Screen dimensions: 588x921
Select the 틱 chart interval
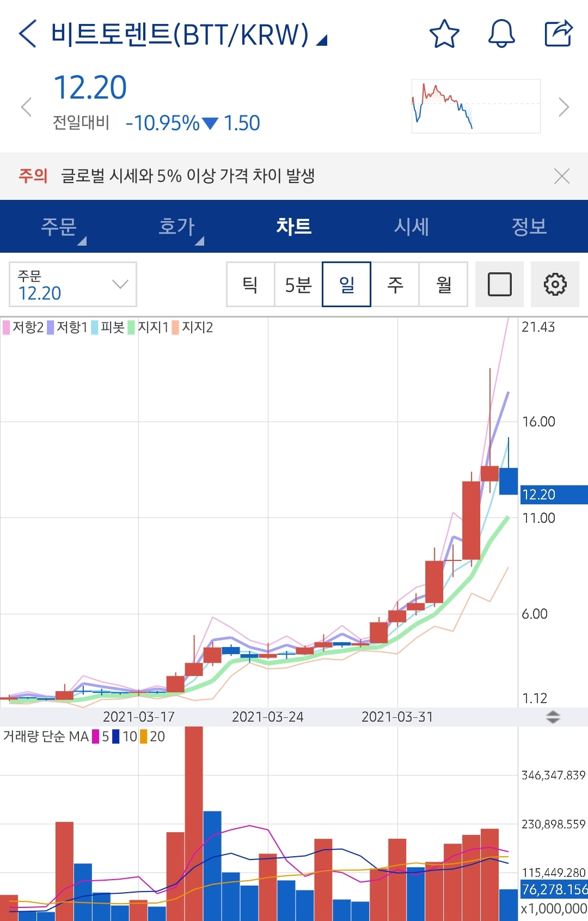tap(250, 284)
